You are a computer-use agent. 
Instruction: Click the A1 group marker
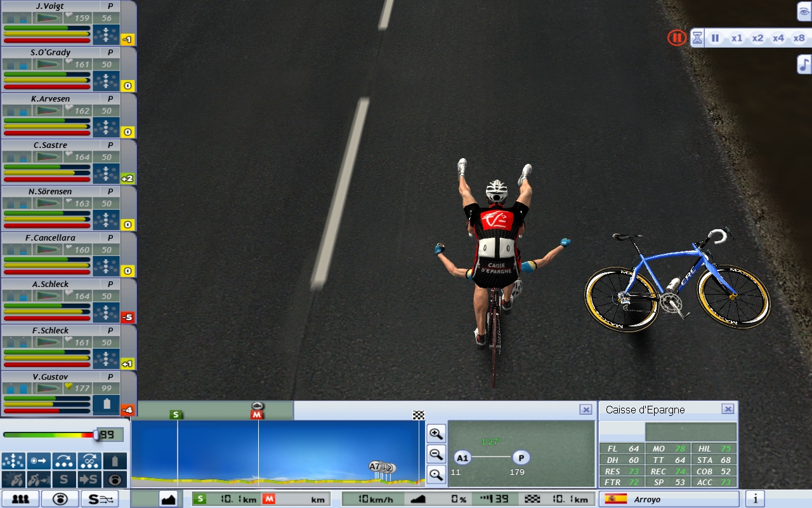(x=462, y=458)
